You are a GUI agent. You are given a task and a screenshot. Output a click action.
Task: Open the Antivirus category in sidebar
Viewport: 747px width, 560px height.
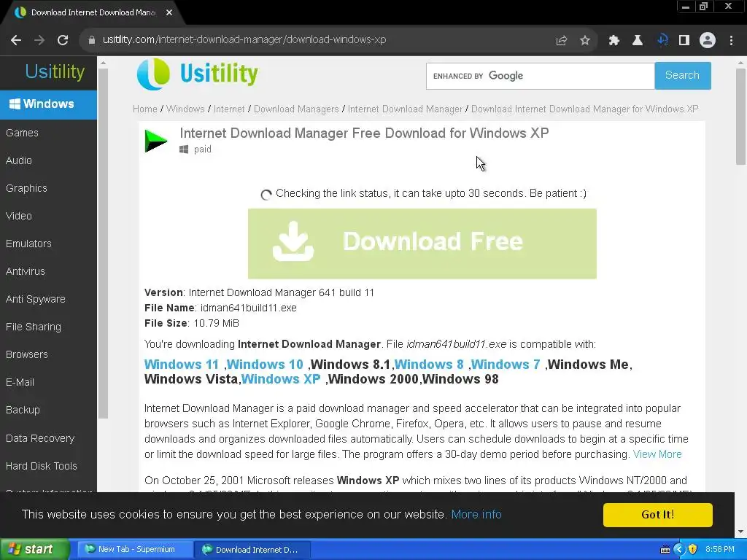tap(26, 271)
